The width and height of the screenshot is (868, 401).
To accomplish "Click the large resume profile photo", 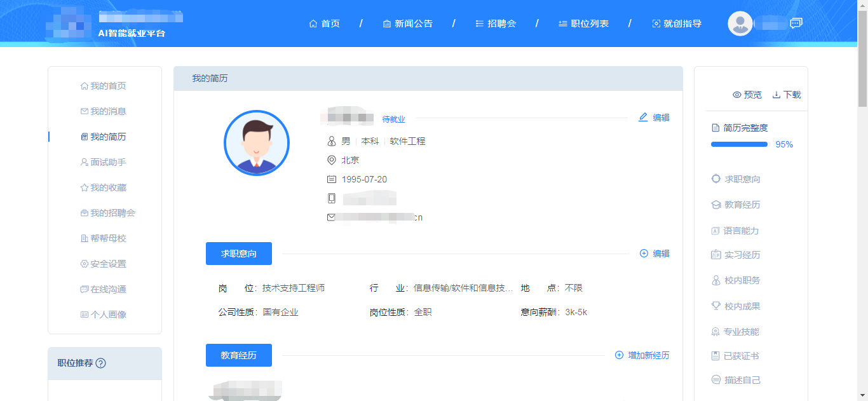I will coord(257,143).
